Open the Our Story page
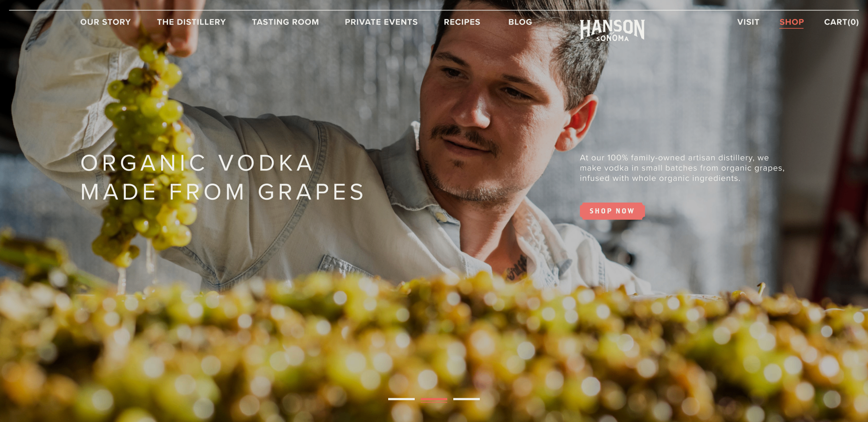This screenshot has width=868, height=422. coord(106,22)
